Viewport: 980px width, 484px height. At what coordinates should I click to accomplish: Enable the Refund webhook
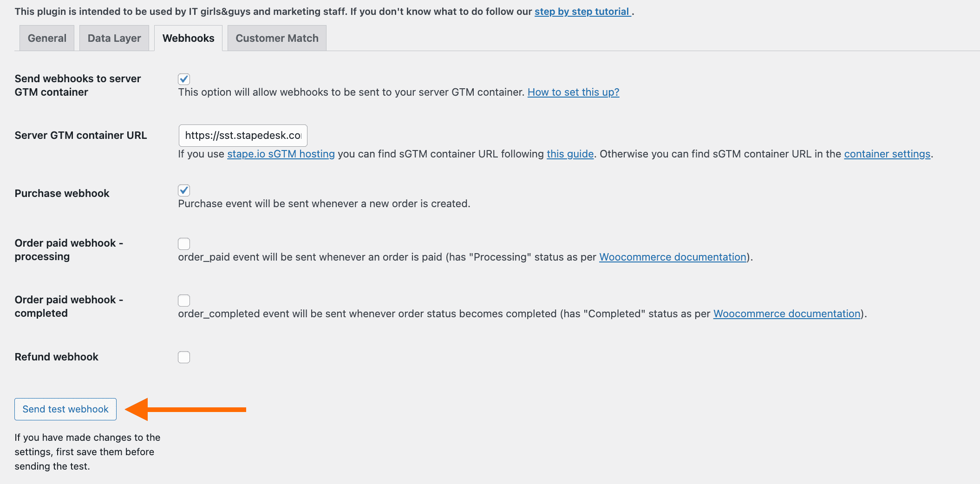183,357
